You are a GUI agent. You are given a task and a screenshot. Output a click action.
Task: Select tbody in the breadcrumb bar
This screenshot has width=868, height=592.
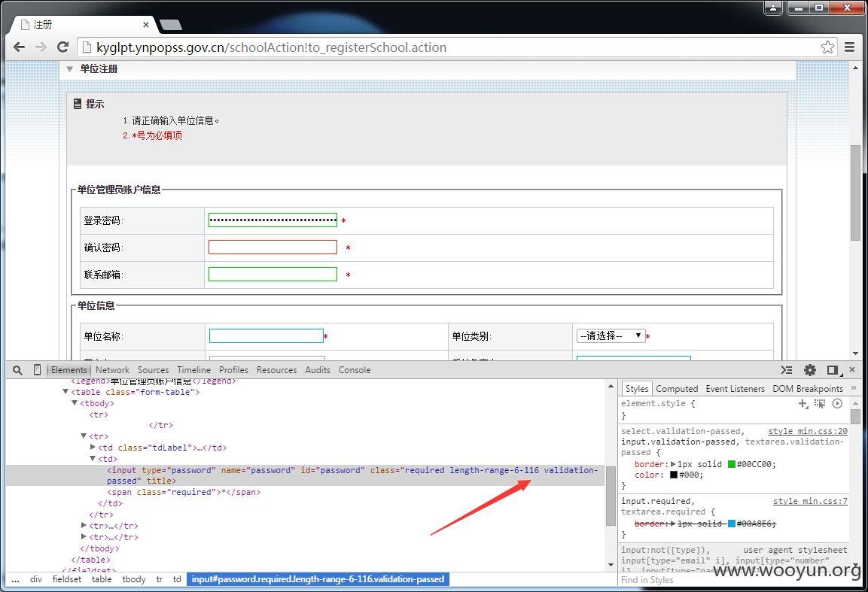click(134, 579)
